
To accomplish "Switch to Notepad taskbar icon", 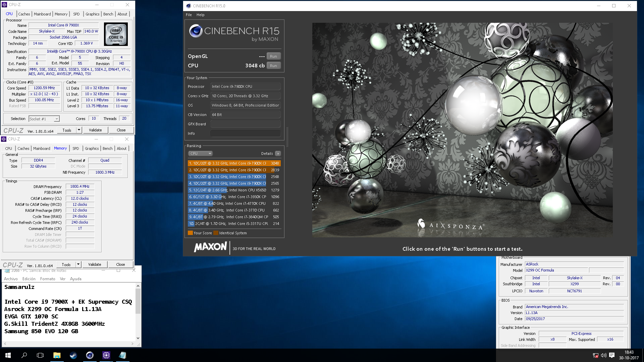I will coord(122,355).
